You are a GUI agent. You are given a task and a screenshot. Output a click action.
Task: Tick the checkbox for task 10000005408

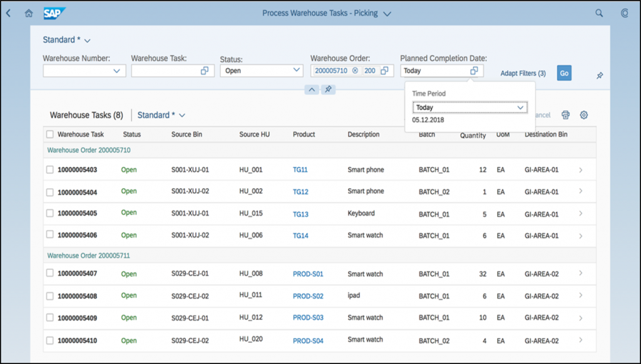(x=50, y=296)
